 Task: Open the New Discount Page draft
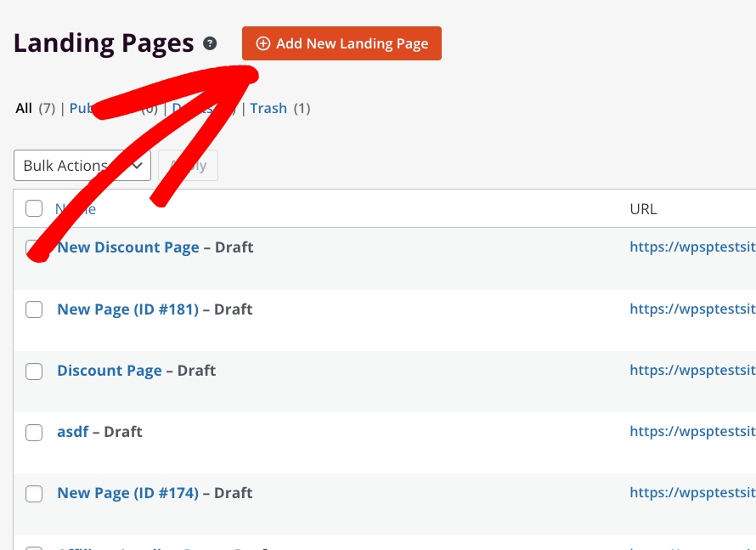tap(128, 247)
